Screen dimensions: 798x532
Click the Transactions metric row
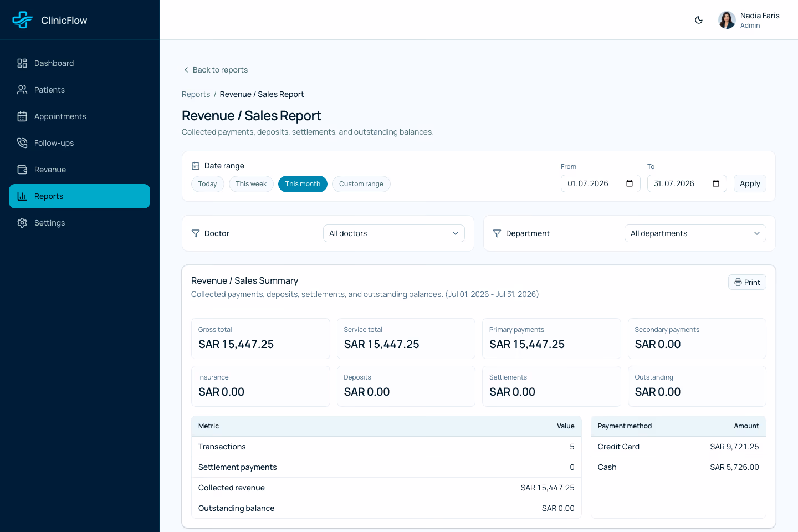pyautogui.click(x=386, y=447)
